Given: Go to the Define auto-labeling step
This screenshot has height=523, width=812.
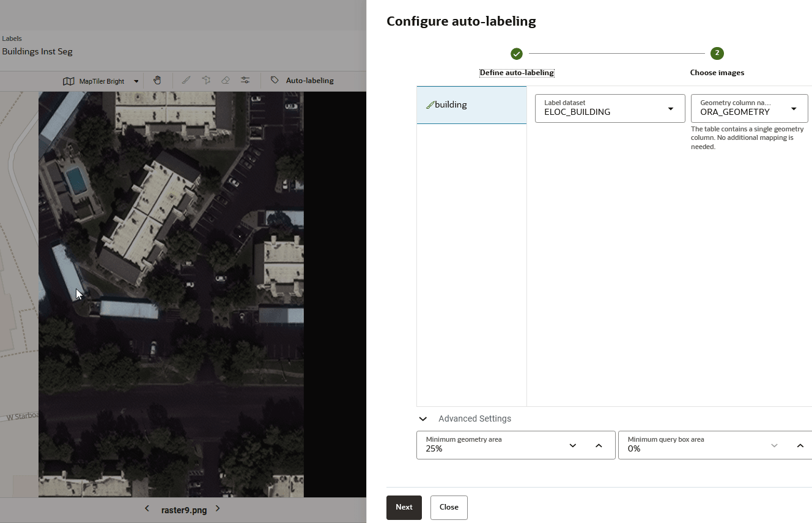Looking at the screenshot, I should coord(517,53).
